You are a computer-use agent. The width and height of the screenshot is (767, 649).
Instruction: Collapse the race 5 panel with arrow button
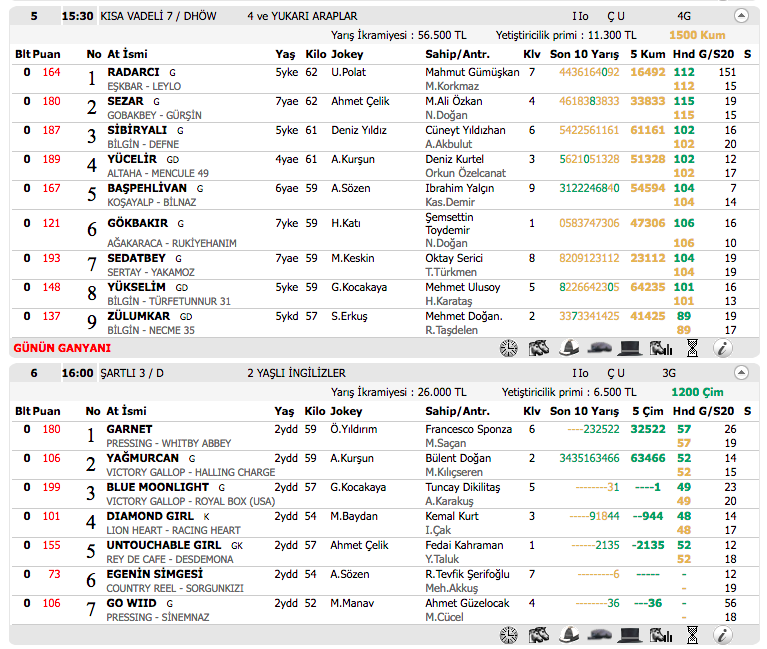741,16
